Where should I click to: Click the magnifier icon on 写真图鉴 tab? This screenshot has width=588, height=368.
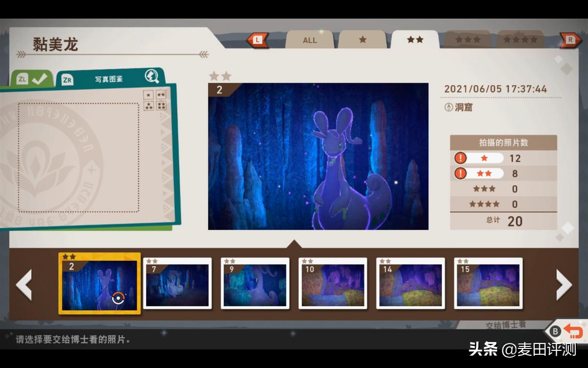click(x=152, y=77)
